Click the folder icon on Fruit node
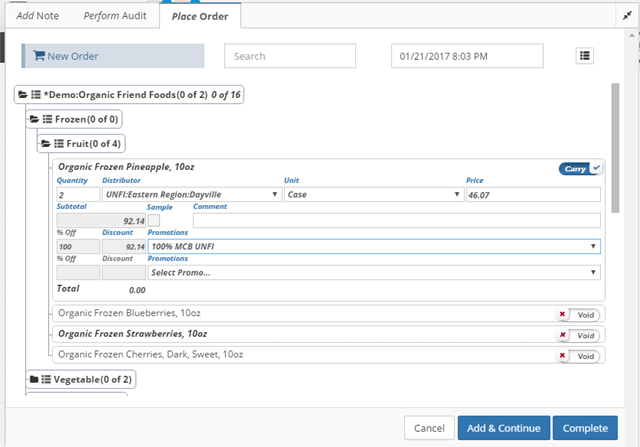This screenshot has height=447, width=640. 46,144
